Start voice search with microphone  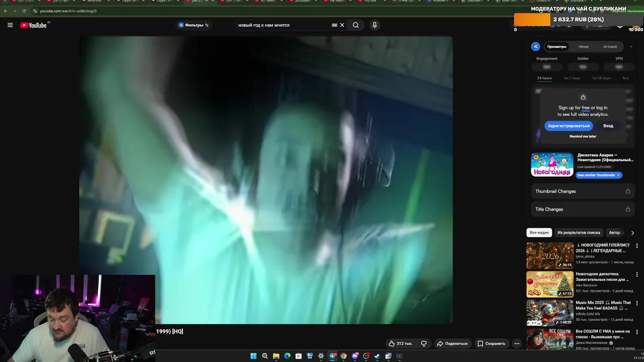pos(374,25)
